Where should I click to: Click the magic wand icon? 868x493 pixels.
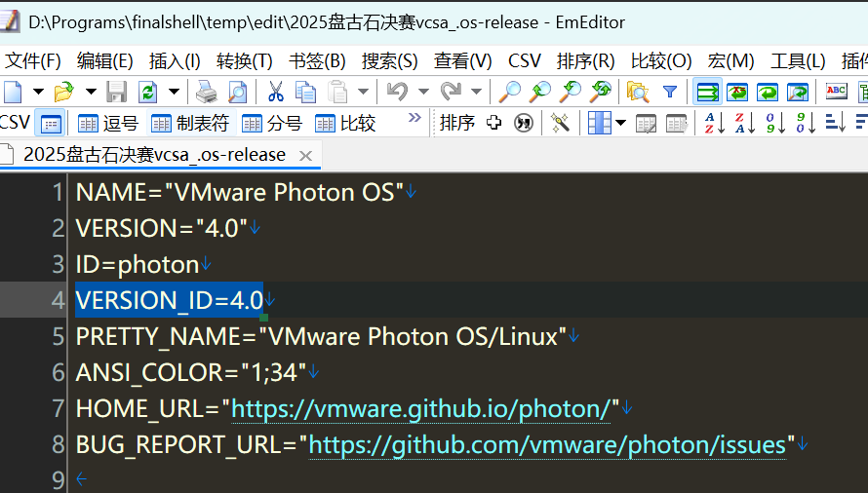(560, 123)
